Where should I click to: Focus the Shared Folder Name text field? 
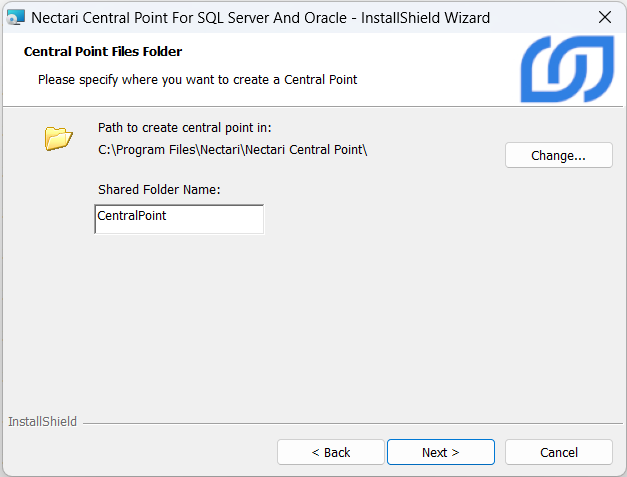[179, 219]
